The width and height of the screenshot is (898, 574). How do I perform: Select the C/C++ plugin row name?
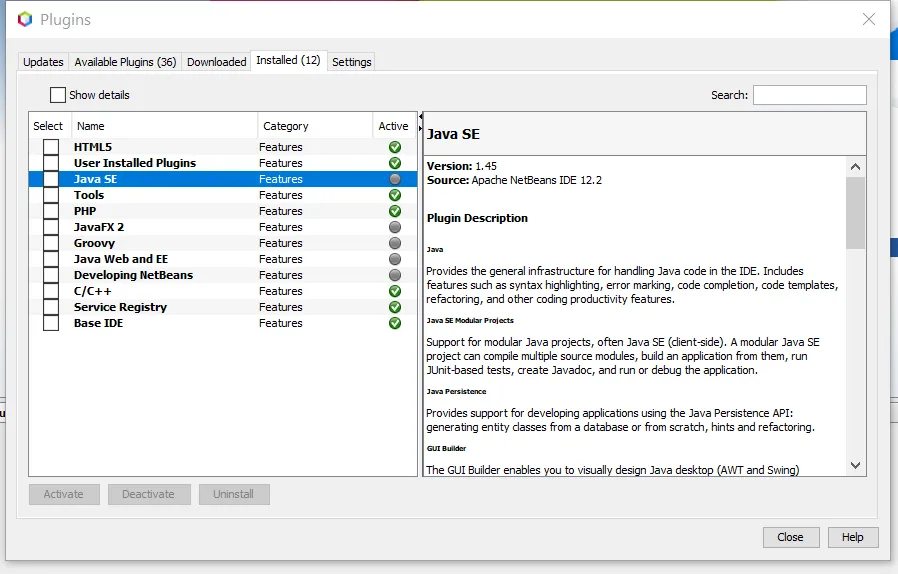pos(93,292)
